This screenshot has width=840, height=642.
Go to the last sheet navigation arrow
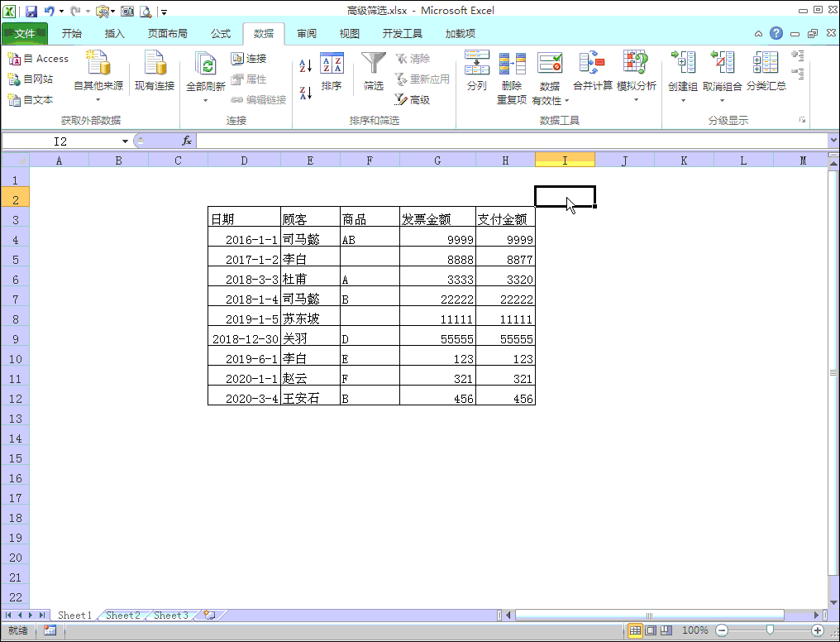click(41, 616)
